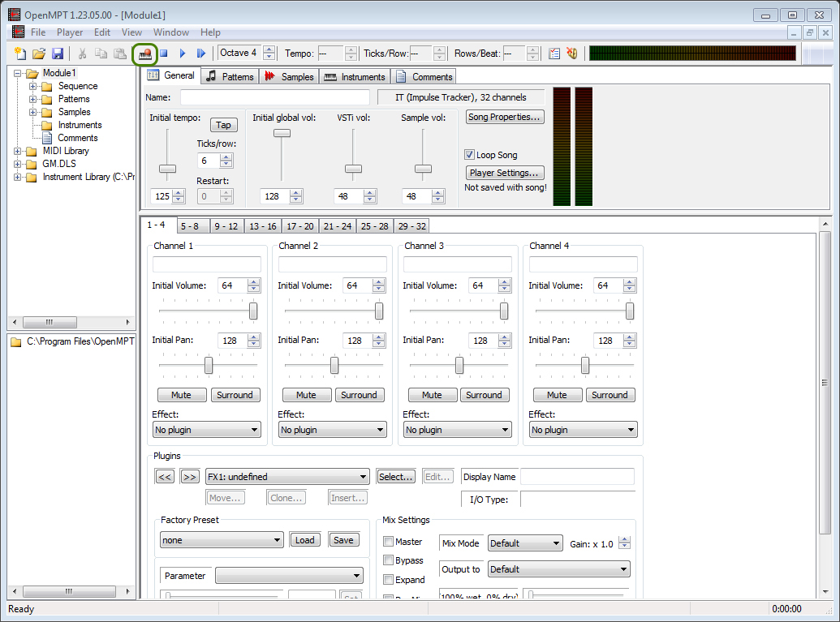Screen dimensions: 840x622
Task: Click the scissors Cut toolbar icon
Action: (x=83, y=54)
